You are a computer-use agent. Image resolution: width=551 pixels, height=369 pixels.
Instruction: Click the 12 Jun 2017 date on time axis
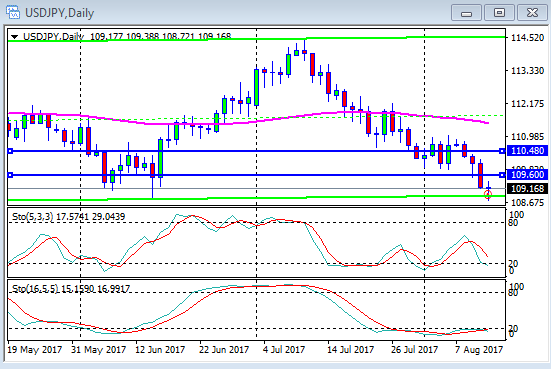(160, 350)
